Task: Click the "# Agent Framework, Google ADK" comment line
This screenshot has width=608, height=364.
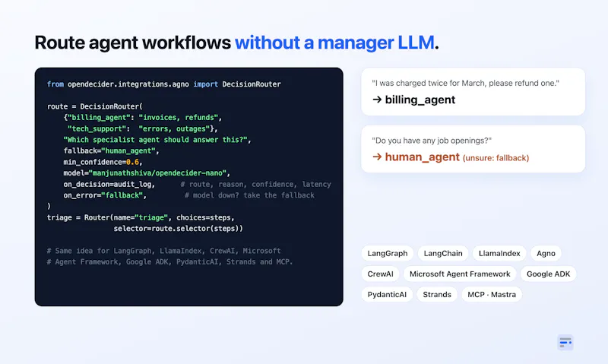Action: 169,262
